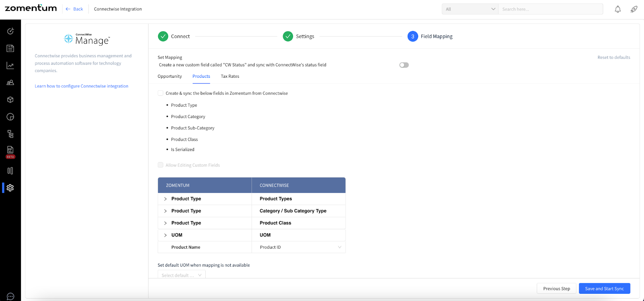Click the Connectwise Integration page title
The image size is (644, 301).
[118, 9]
